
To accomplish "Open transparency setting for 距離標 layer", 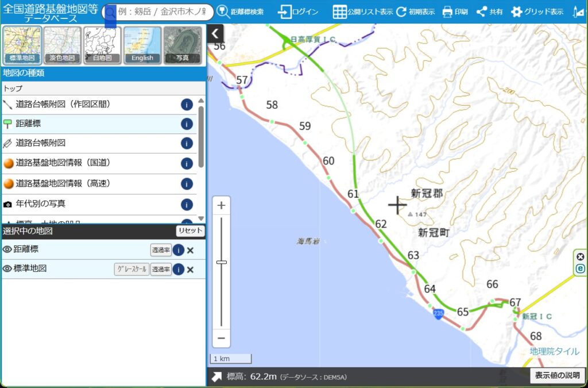I will click(x=161, y=250).
